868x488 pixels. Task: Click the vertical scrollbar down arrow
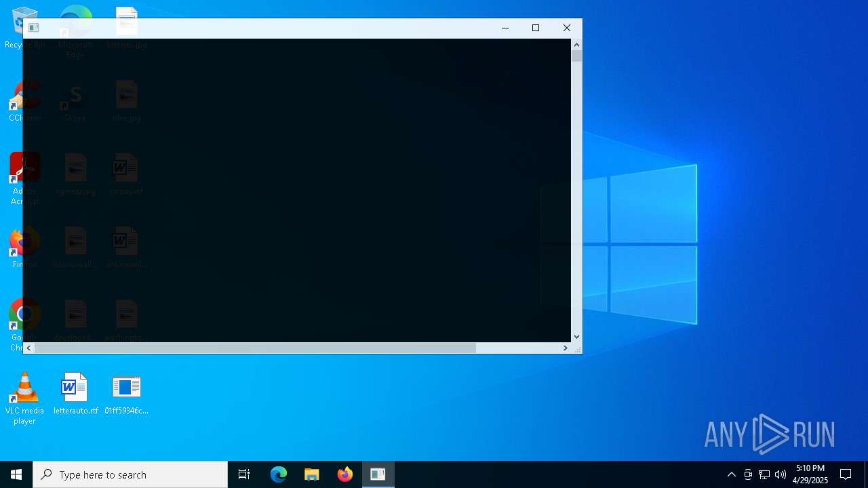[576, 336]
